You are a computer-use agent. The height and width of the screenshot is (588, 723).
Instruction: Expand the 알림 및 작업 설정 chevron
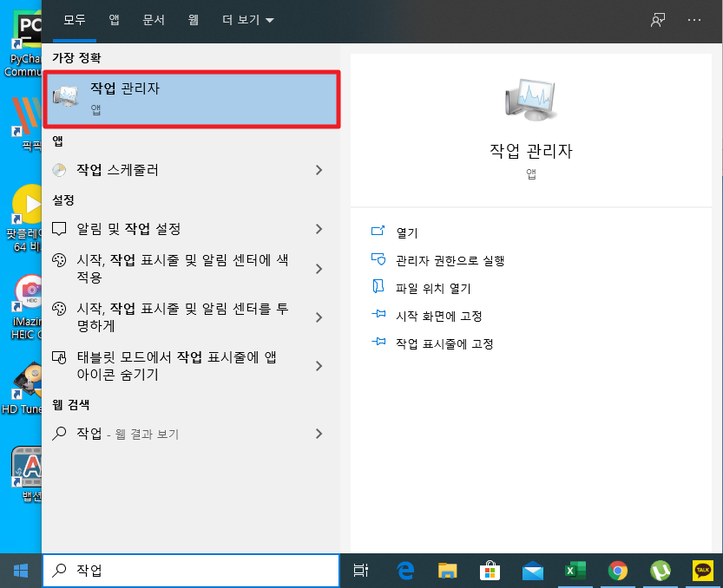tap(319, 229)
